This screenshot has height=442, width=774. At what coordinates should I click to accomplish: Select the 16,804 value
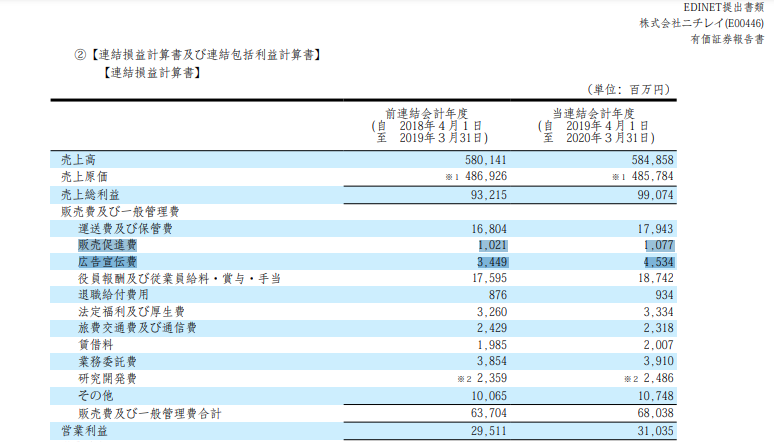[x=489, y=229]
